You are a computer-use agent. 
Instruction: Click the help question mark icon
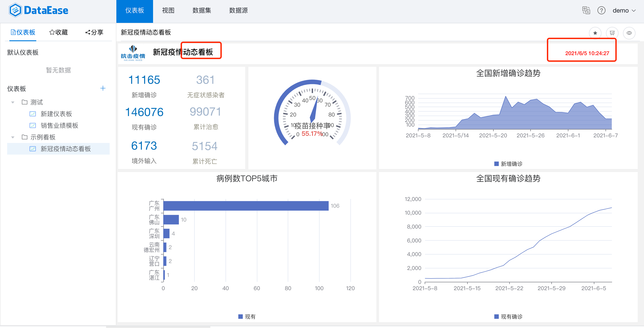pos(601,11)
